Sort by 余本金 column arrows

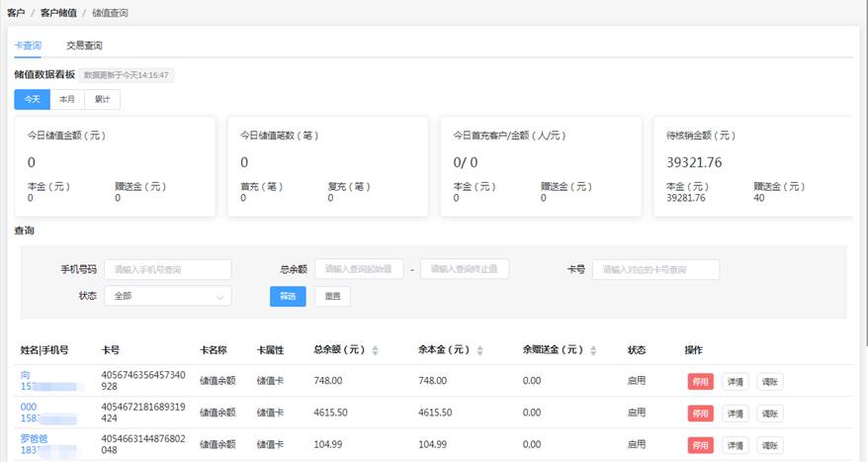[479, 350]
